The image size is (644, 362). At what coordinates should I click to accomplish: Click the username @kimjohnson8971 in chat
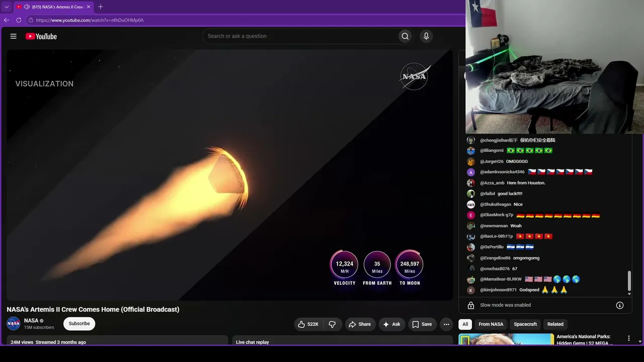[x=498, y=290]
